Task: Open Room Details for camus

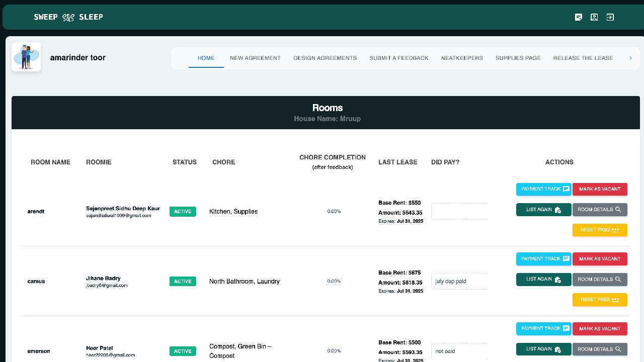Action: (600, 280)
